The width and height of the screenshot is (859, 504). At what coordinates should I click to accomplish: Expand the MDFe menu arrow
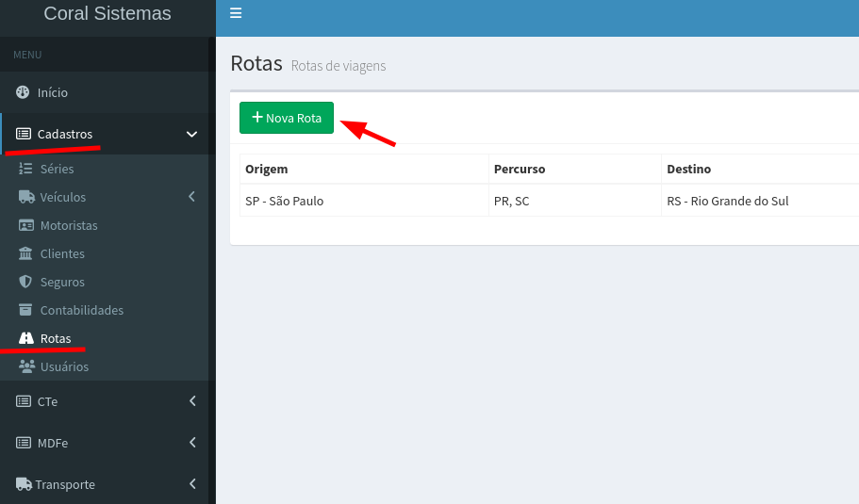tap(192, 443)
